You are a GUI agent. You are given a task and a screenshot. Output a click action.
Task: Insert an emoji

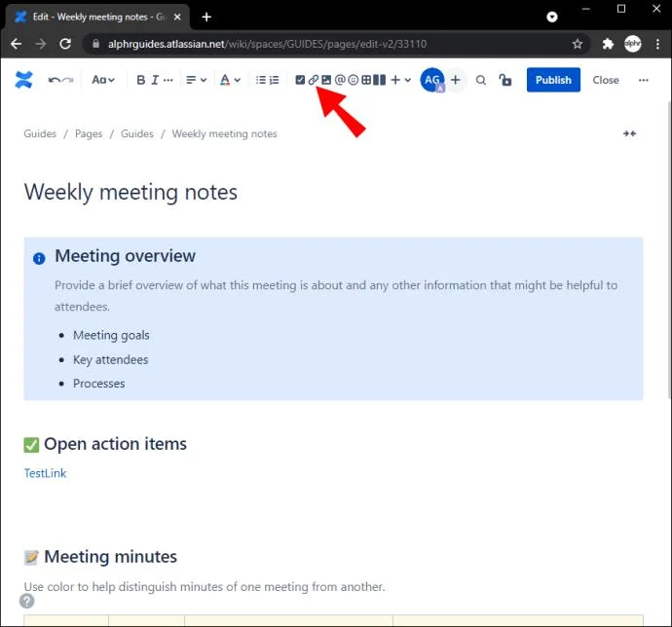coord(354,80)
